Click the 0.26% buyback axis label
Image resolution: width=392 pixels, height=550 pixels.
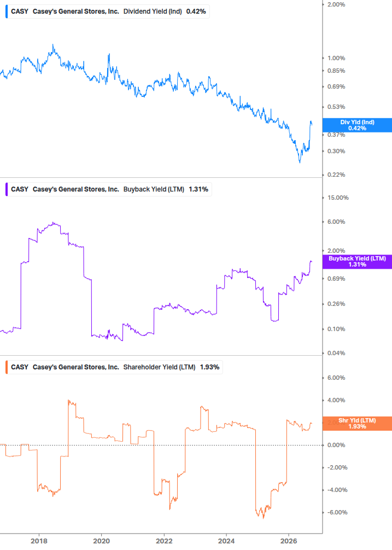click(x=336, y=304)
